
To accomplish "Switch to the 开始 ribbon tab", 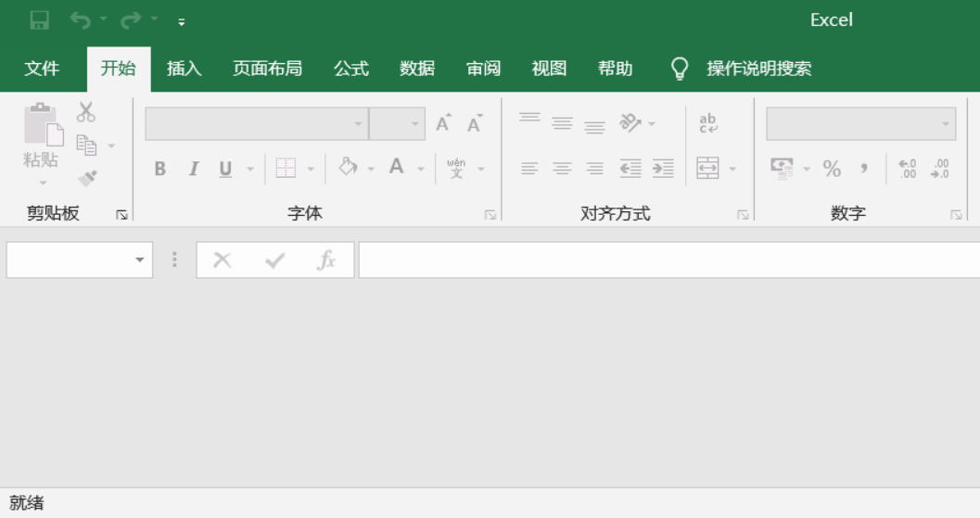I will [118, 68].
